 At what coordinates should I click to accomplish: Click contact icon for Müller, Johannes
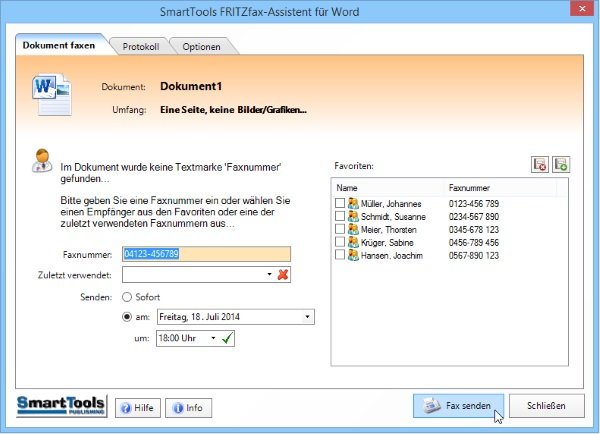[353, 203]
